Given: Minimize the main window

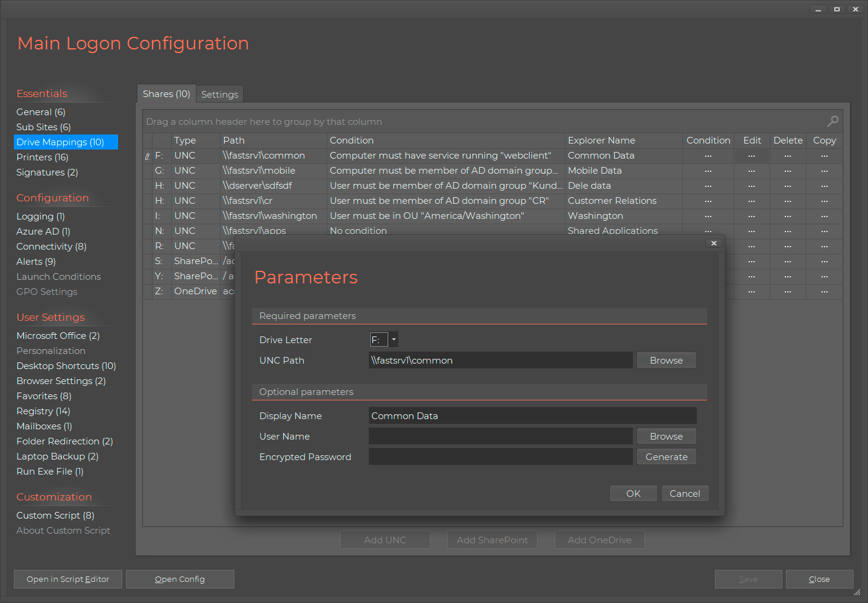Looking at the screenshot, I should 818,9.
